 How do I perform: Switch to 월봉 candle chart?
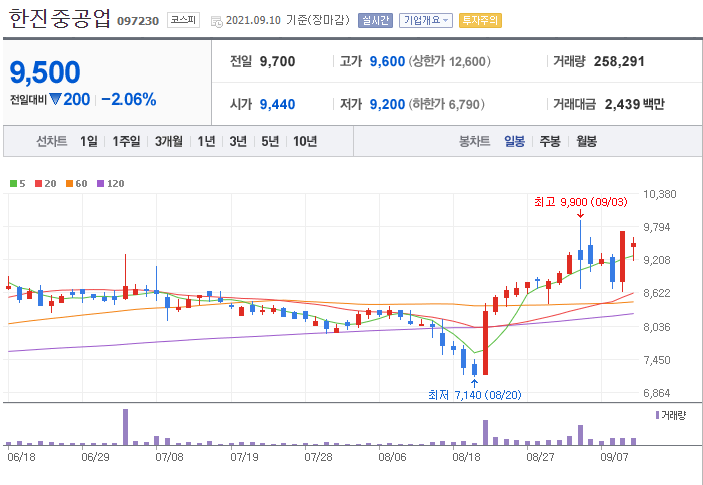pyautogui.click(x=586, y=142)
